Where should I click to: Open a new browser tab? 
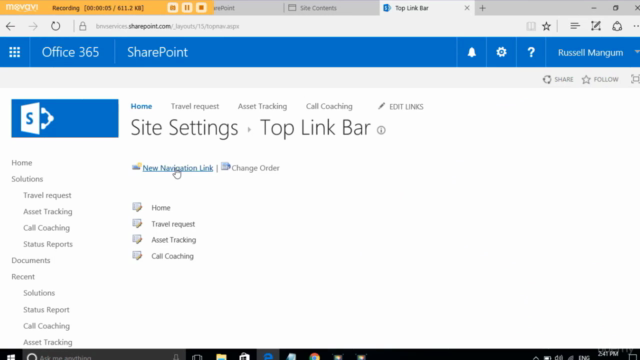(482, 8)
